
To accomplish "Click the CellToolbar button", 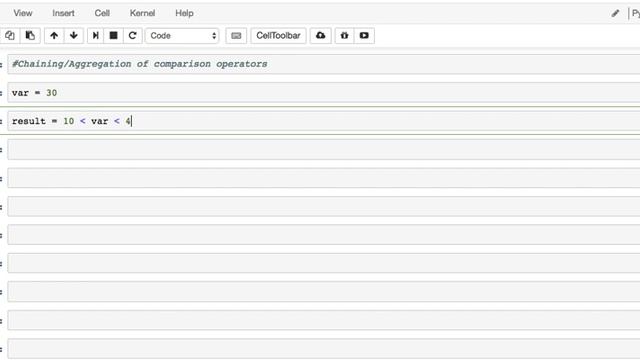I will [278, 36].
